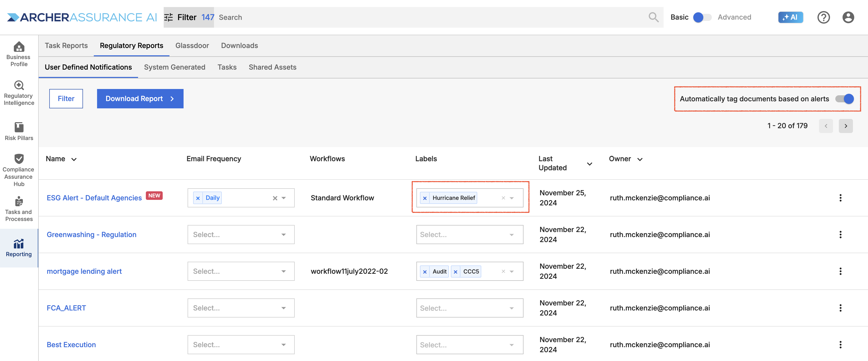Remove the Hurricane Relief label tag
The height and width of the screenshot is (361, 868).
point(424,198)
